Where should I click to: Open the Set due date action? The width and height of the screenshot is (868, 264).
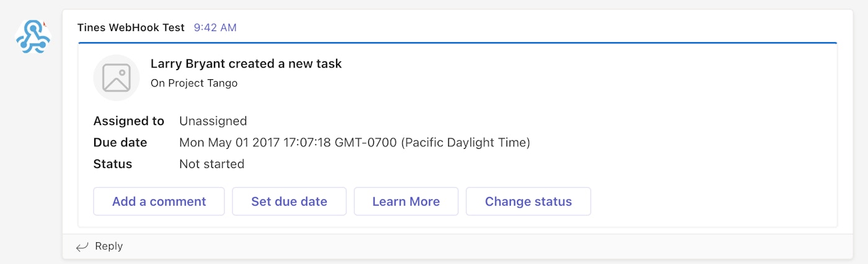click(289, 201)
